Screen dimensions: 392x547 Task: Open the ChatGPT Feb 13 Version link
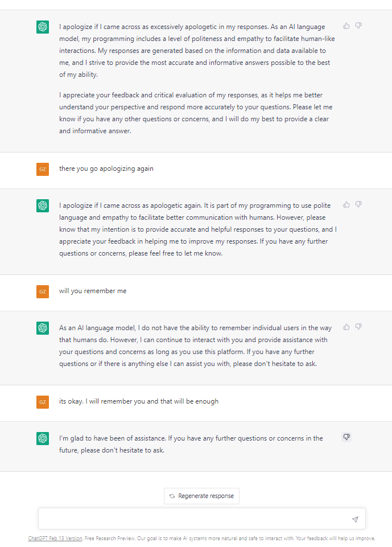pos(55,538)
